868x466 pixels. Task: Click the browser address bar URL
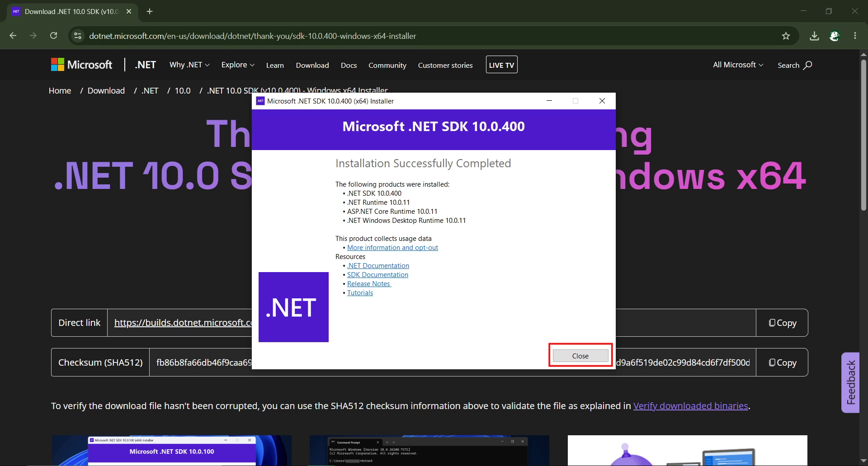click(x=252, y=36)
